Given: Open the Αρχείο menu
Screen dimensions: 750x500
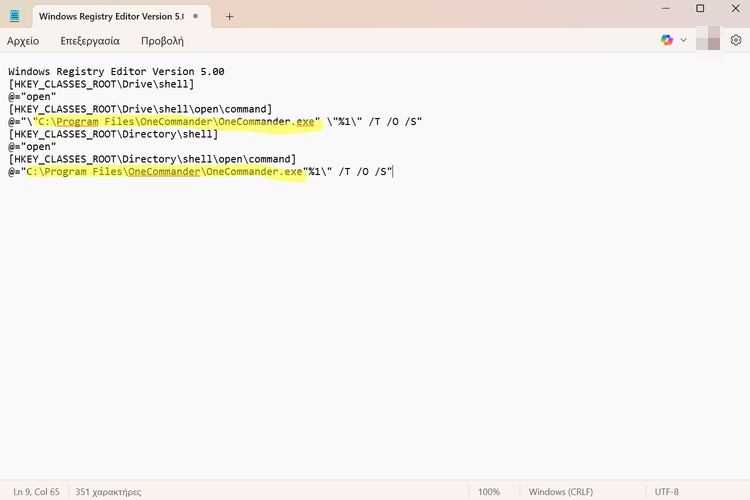Looking at the screenshot, I should pos(23,41).
